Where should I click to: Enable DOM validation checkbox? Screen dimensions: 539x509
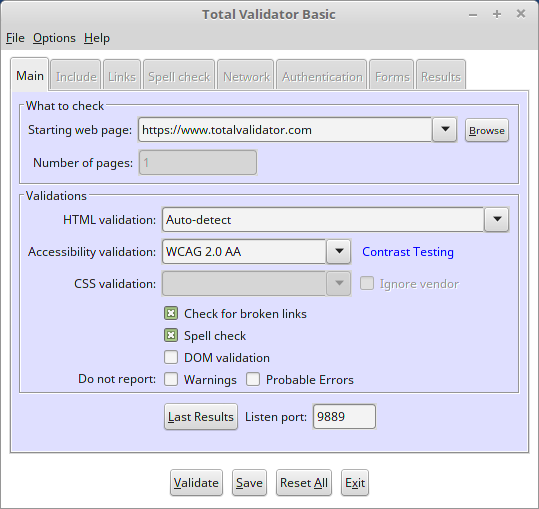tap(171, 357)
